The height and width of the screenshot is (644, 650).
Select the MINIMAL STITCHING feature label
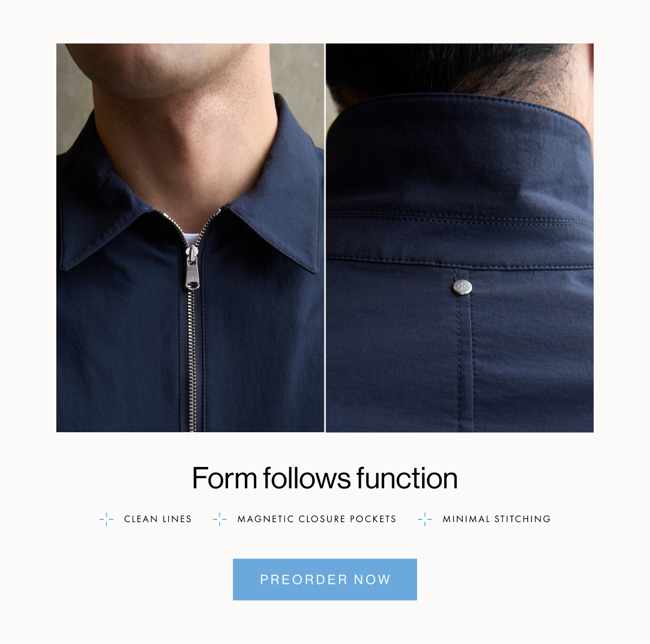pos(497,519)
